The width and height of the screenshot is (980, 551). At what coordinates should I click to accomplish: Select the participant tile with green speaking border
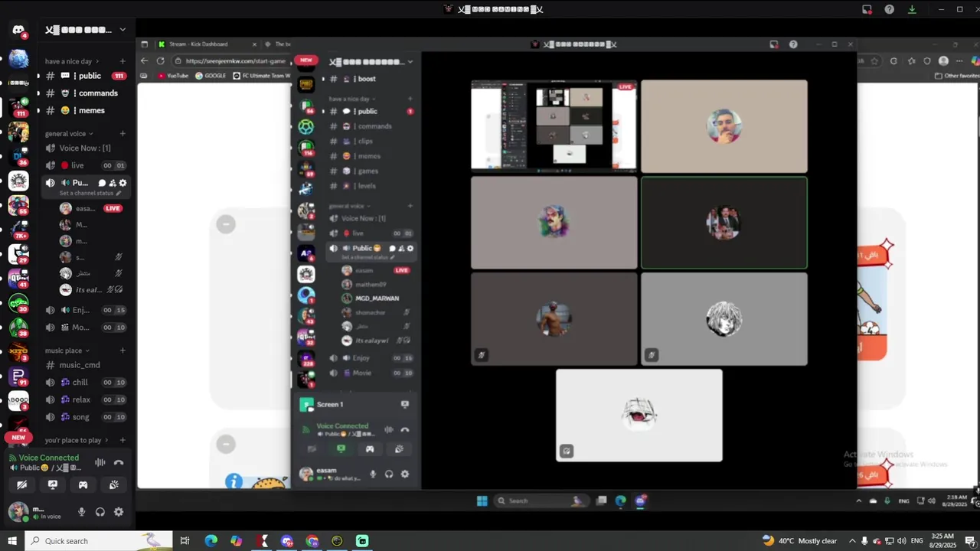click(x=724, y=223)
